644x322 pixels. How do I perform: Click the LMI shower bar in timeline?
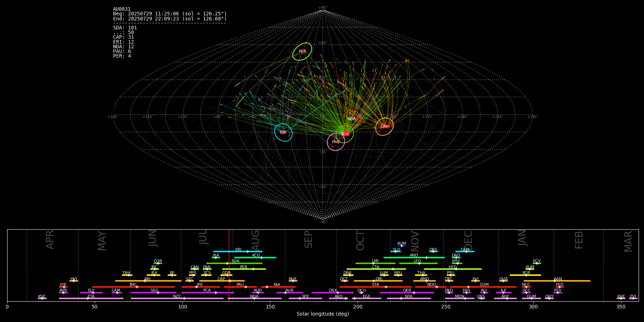[375, 263]
